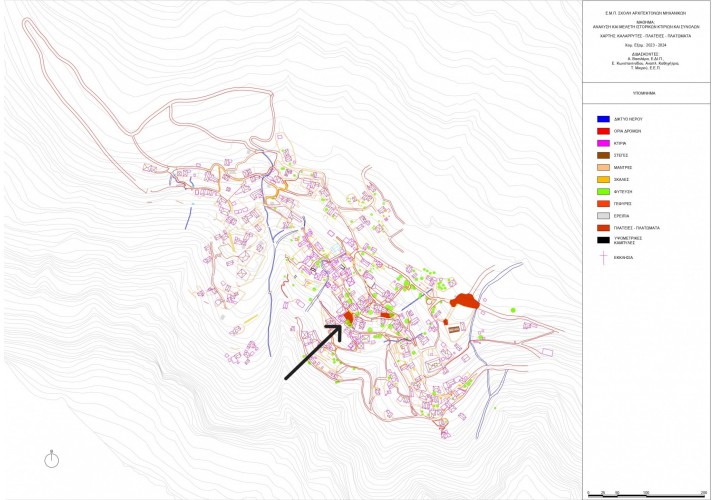The width and height of the screenshot is (715, 500).
Task: Select the ΠΛΑΤΕΙΕΣ - ΠΛΑΤΩΜΑΤΑ legend swatch
Action: pos(603,228)
